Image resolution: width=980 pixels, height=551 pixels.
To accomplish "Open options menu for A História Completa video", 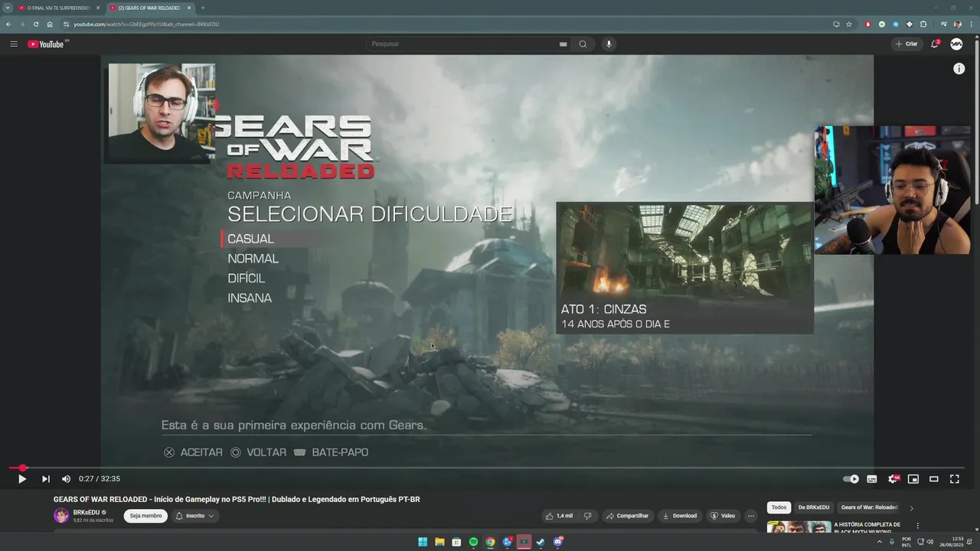I will [x=917, y=526].
